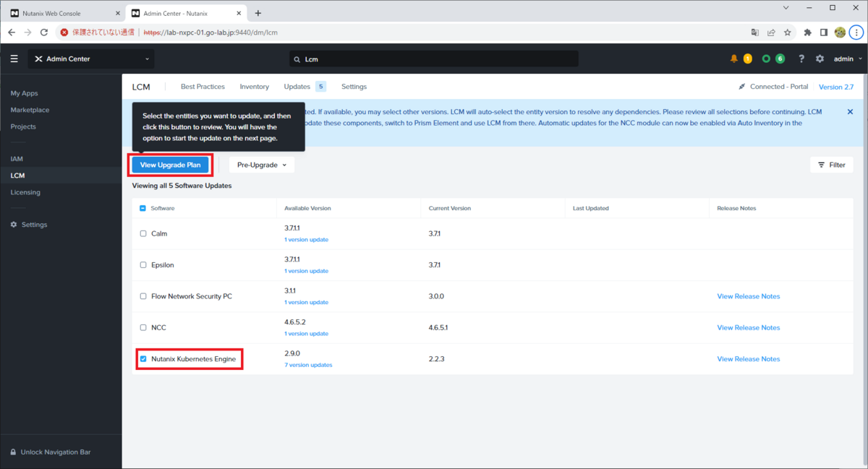
Task: Open the Pre-Upgrade dropdown
Action: [262, 165]
